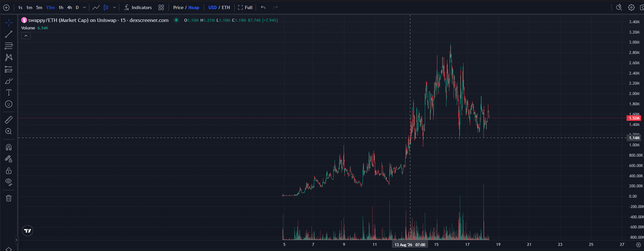Set the 5m timeframe
Viewport: 644px width, 251px height.
(x=39, y=8)
